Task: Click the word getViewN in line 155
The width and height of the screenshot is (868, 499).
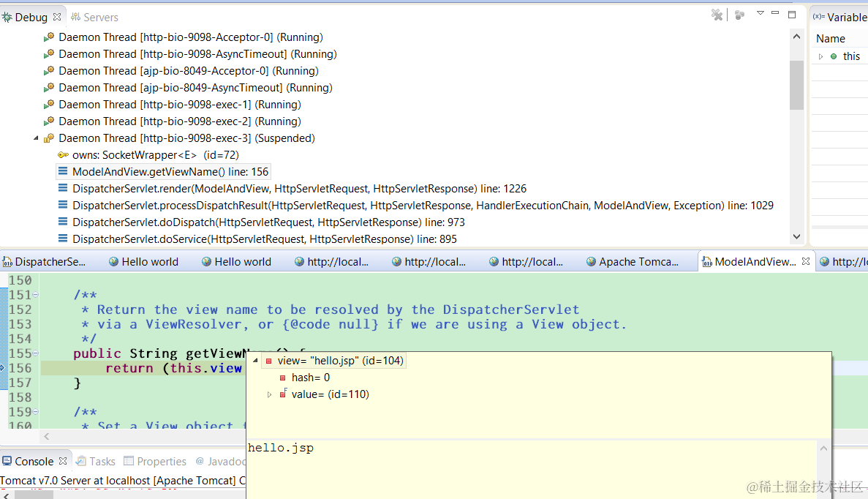Action: point(217,353)
